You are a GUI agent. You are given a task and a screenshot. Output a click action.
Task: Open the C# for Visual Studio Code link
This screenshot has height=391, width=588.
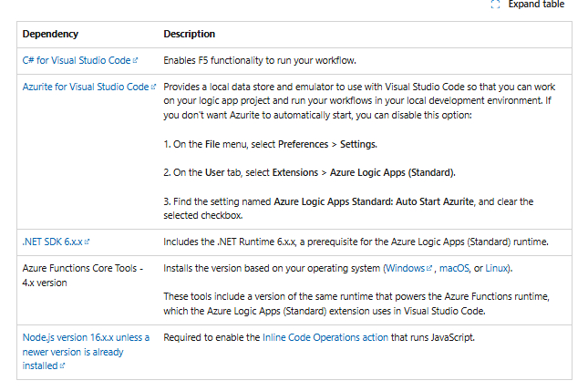tap(77, 60)
